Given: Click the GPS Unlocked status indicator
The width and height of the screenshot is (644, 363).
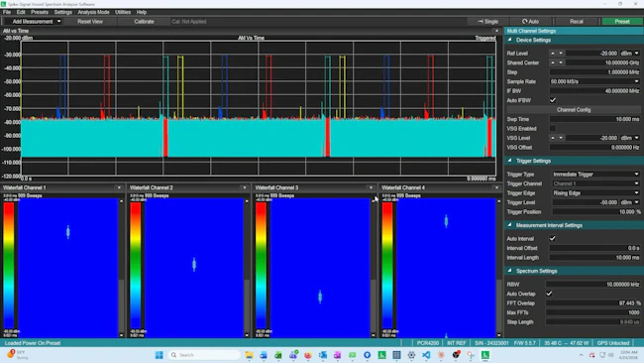Looking at the screenshot, I should 612,343.
